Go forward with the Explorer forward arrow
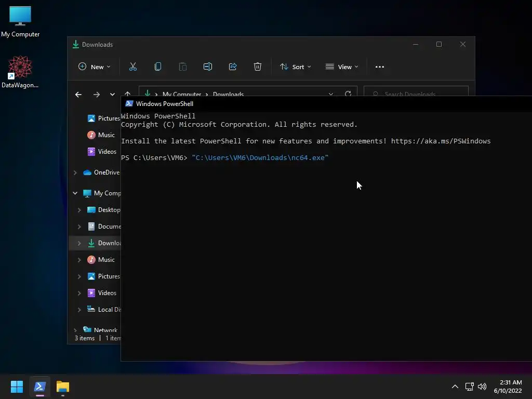Screen dimensions: 532x399 (x=97, y=95)
